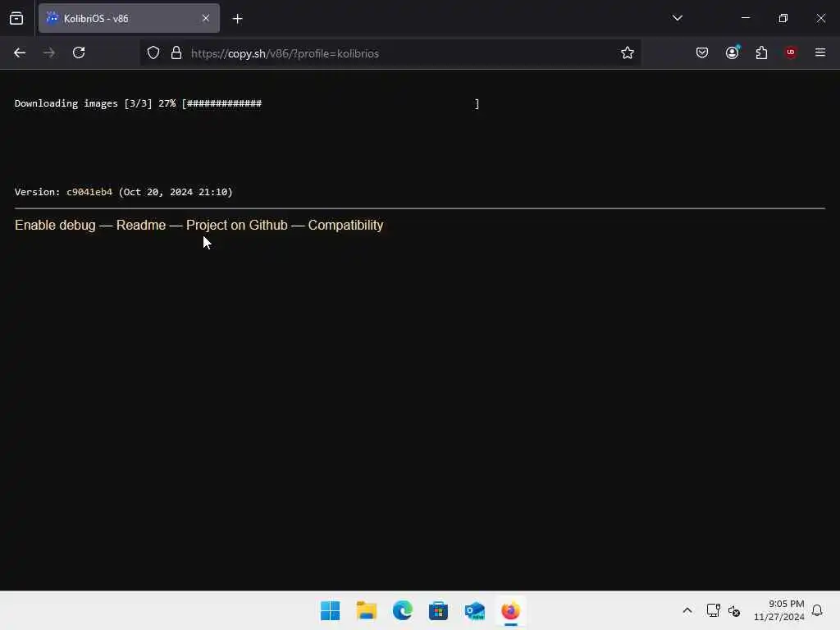Open Microsoft Store from the taskbar
This screenshot has width=840, height=630.
point(438,610)
